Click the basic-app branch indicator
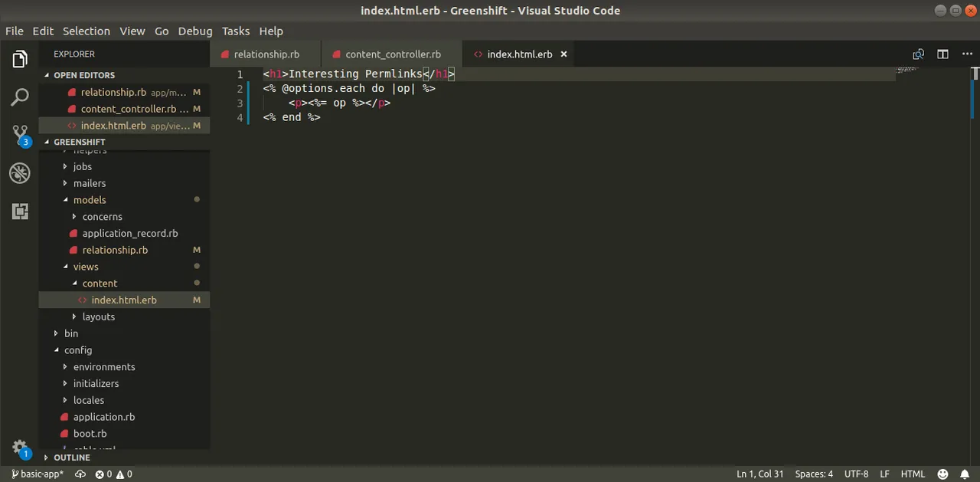Viewport: 980px width, 482px height. 38,474
